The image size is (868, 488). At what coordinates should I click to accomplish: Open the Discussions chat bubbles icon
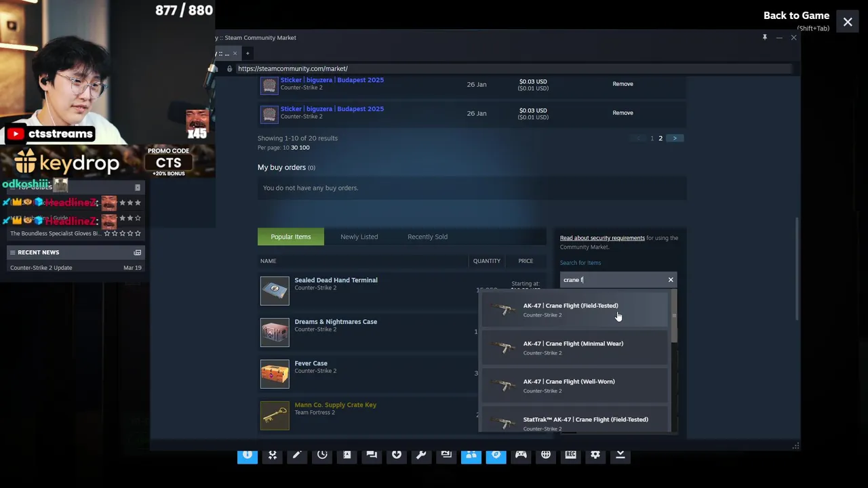pos(372,455)
